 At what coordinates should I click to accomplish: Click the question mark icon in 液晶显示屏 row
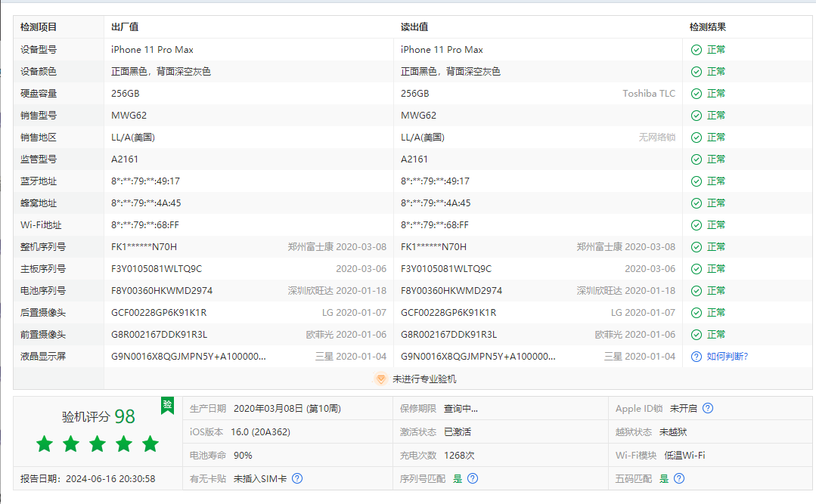pos(697,357)
